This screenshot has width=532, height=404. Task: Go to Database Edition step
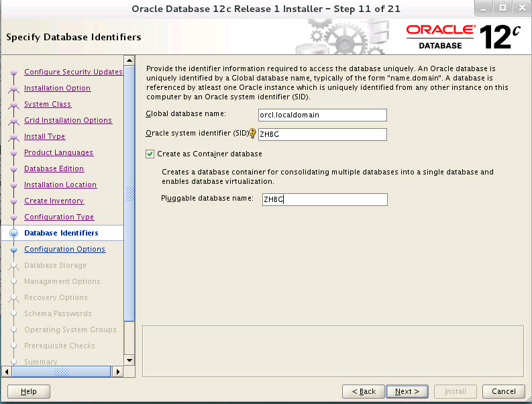(54, 168)
